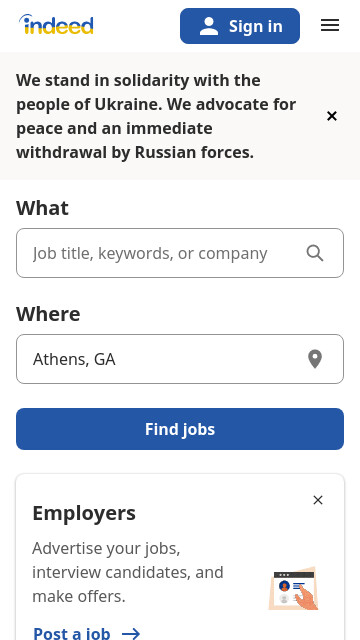360x640 pixels.
Task: Click the person icon inside Sign in
Action: [x=209, y=26]
